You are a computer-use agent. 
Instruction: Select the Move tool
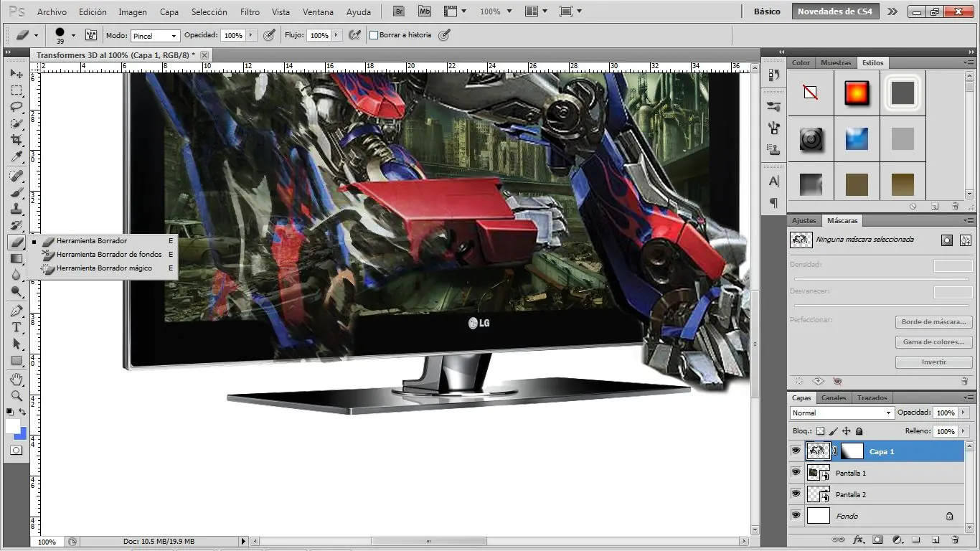click(x=17, y=74)
